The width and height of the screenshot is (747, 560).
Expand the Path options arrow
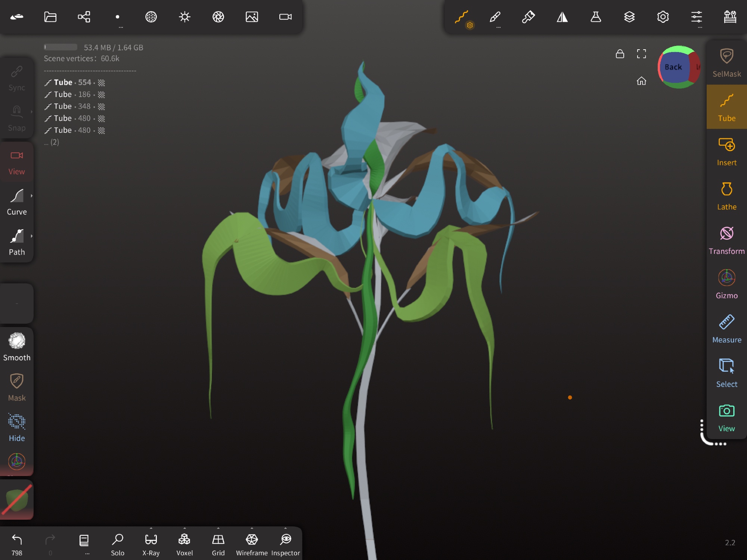coord(32,236)
